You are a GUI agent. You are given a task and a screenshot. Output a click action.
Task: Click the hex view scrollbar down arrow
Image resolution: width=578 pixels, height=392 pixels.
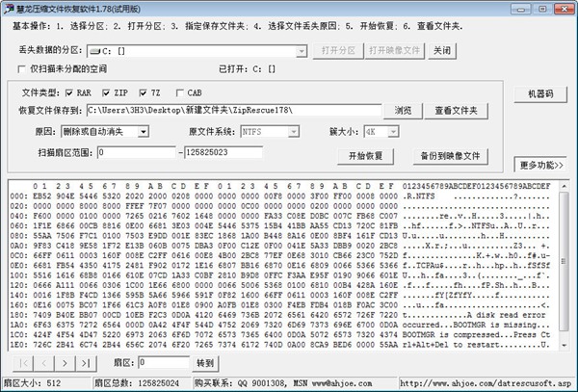pos(564,345)
